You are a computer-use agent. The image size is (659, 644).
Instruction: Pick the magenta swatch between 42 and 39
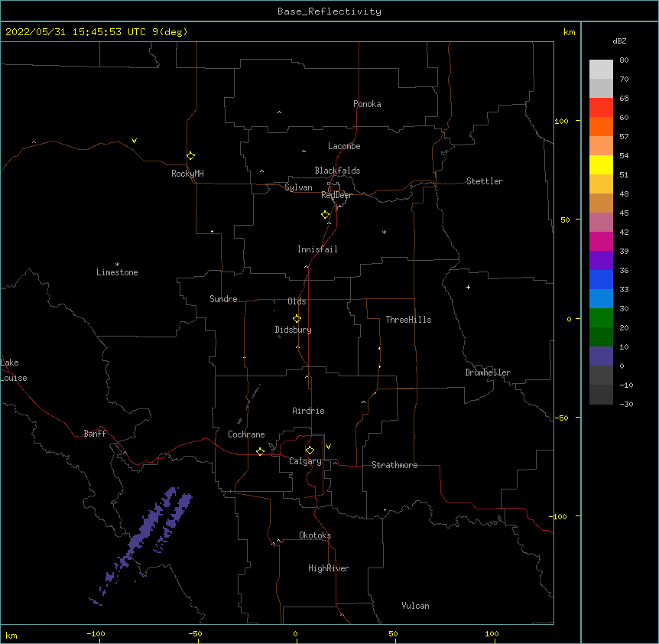click(601, 241)
